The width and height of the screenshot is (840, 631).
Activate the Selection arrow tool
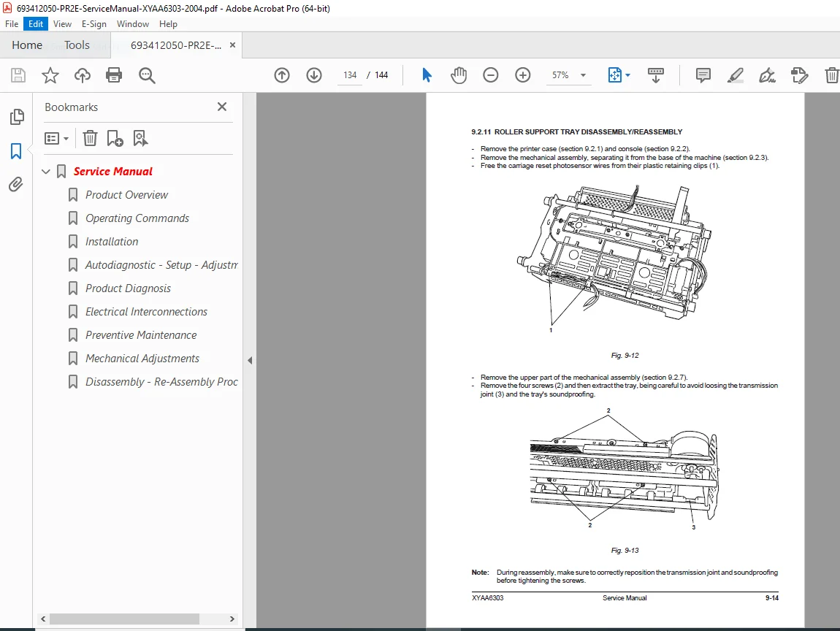tap(427, 75)
